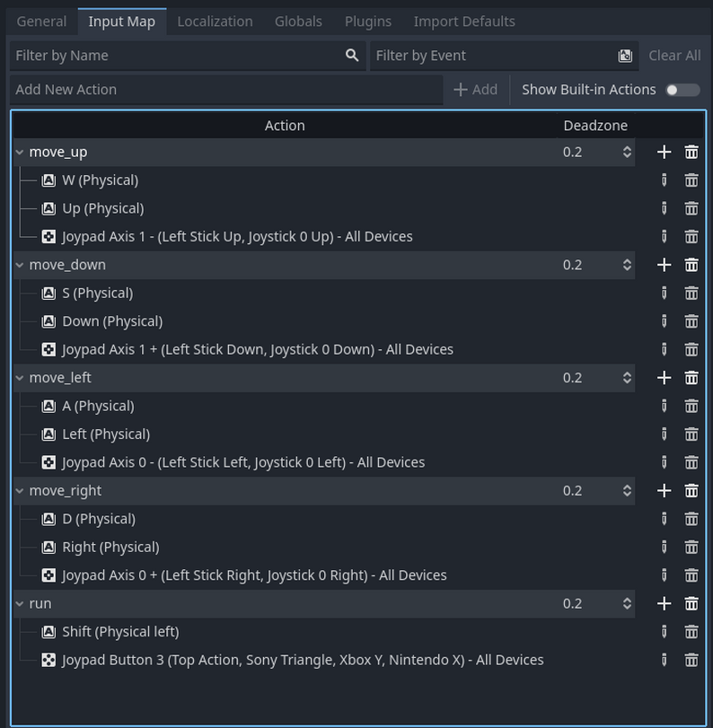Image resolution: width=713 pixels, height=728 pixels.
Task: Edit the A (Physical) event
Action: 665,406
